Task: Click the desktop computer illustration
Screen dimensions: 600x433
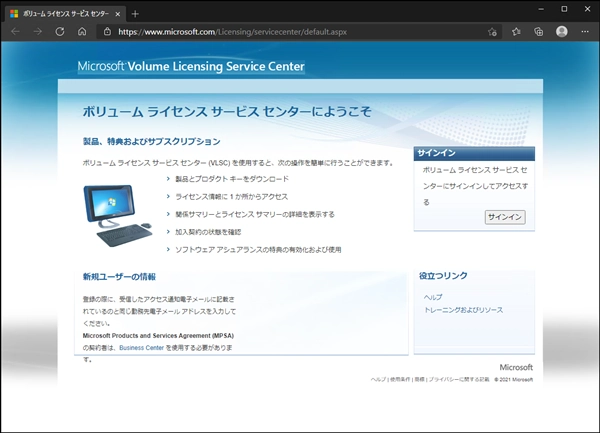Action: [117, 215]
